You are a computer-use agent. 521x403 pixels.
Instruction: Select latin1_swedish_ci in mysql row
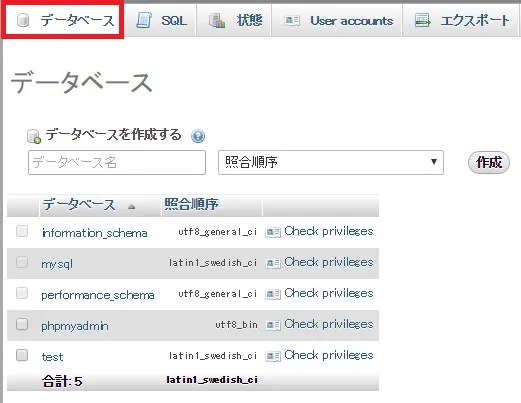[x=213, y=263]
